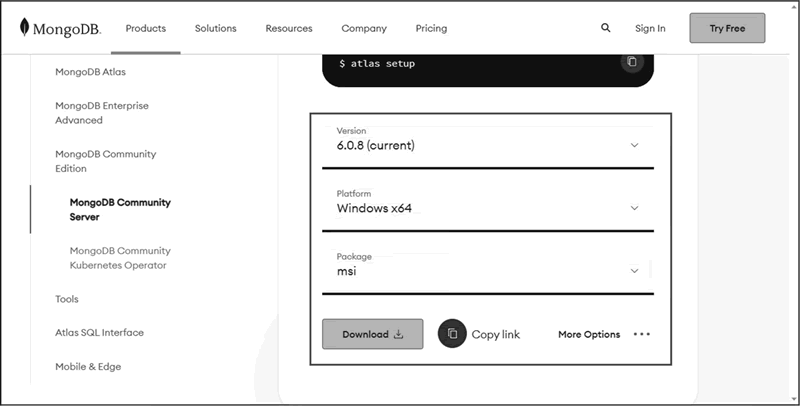Copy the atlas setup command

632,62
